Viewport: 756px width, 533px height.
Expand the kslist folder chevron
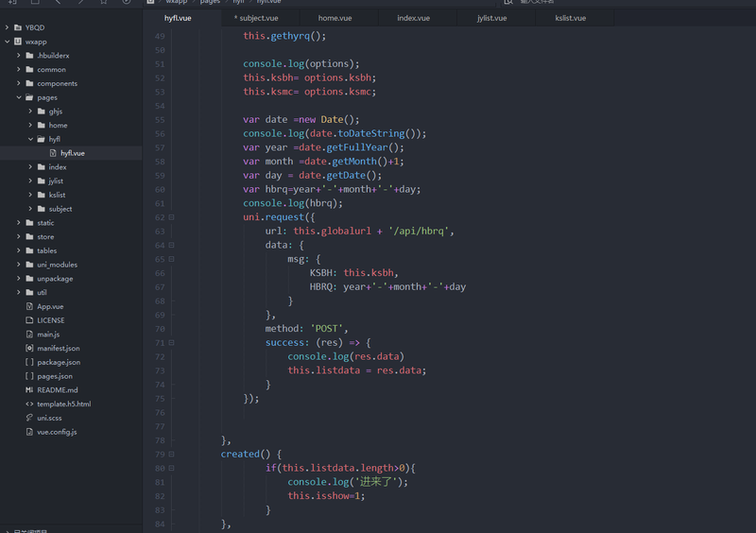[x=30, y=195]
